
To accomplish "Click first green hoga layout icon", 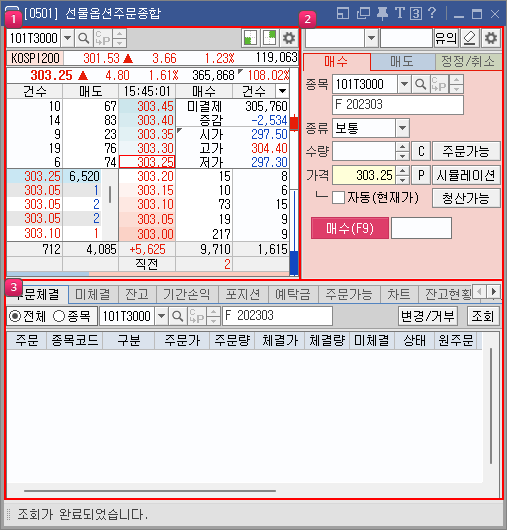I will click(x=250, y=38).
